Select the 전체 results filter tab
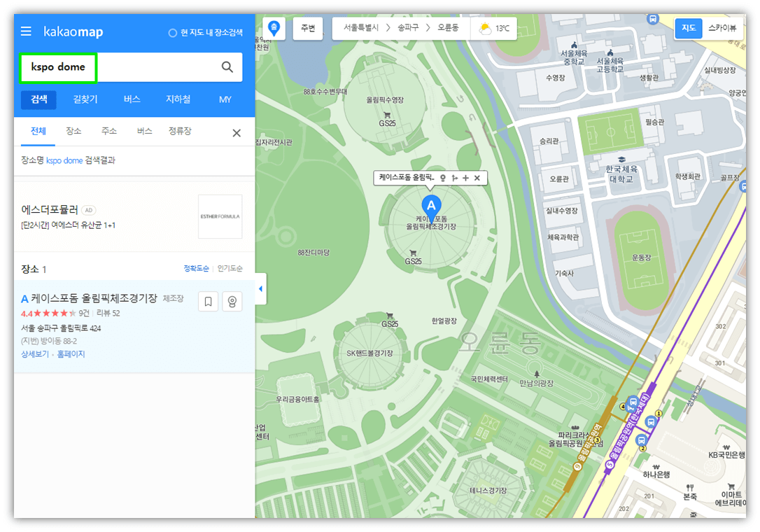 tap(38, 131)
